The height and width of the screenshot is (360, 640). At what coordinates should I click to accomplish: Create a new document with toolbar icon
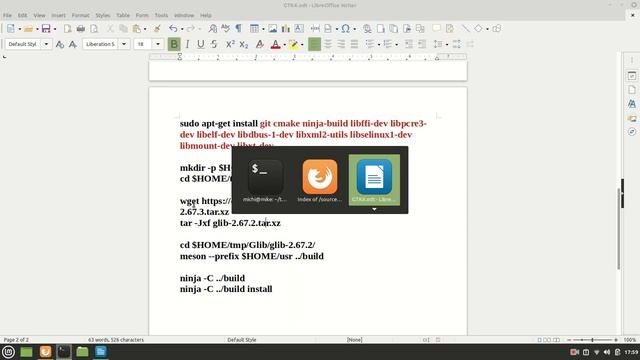pos(11,29)
